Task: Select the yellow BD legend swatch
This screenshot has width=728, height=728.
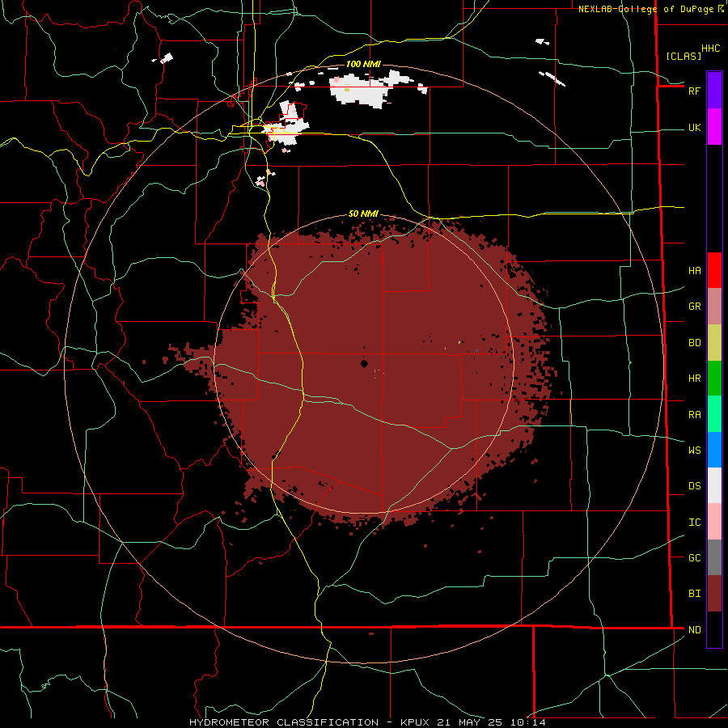Action: click(714, 343)
